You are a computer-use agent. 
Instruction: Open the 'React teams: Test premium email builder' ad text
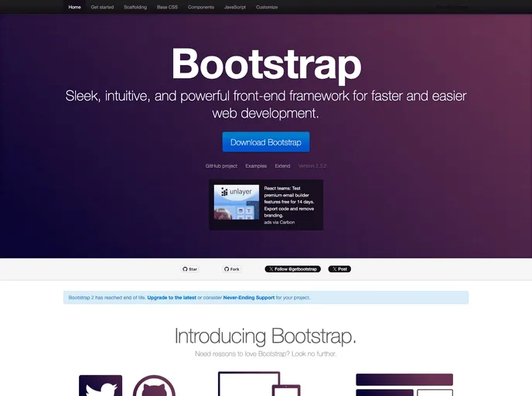289,202
